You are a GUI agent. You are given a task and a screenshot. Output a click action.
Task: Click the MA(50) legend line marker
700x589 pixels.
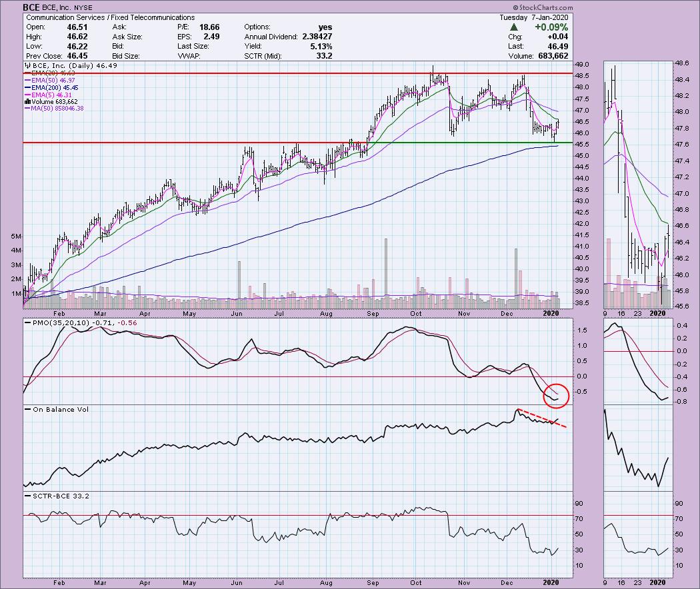pyautogui.click(x=28, y=109)
